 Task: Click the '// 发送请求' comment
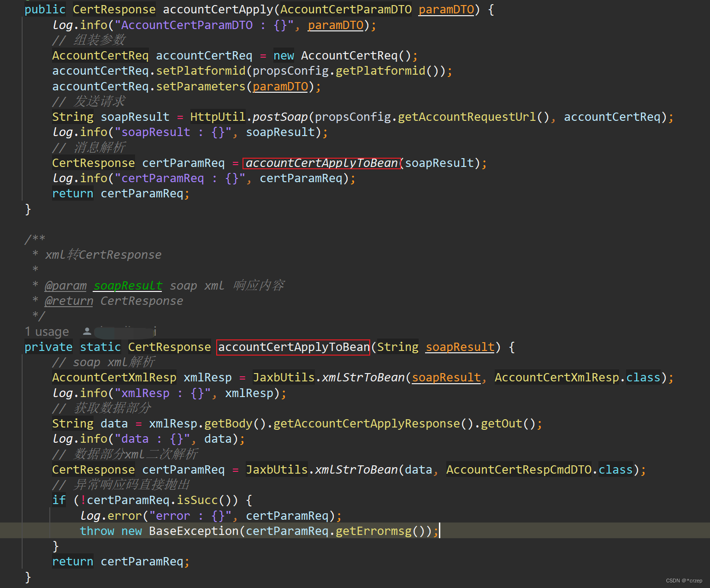[89, 101]
